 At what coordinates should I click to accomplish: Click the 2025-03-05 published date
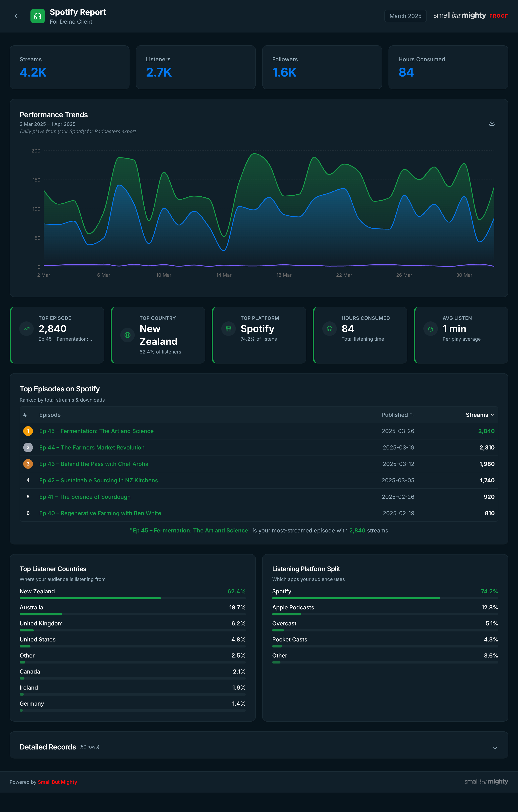click(x=398, y=480)
